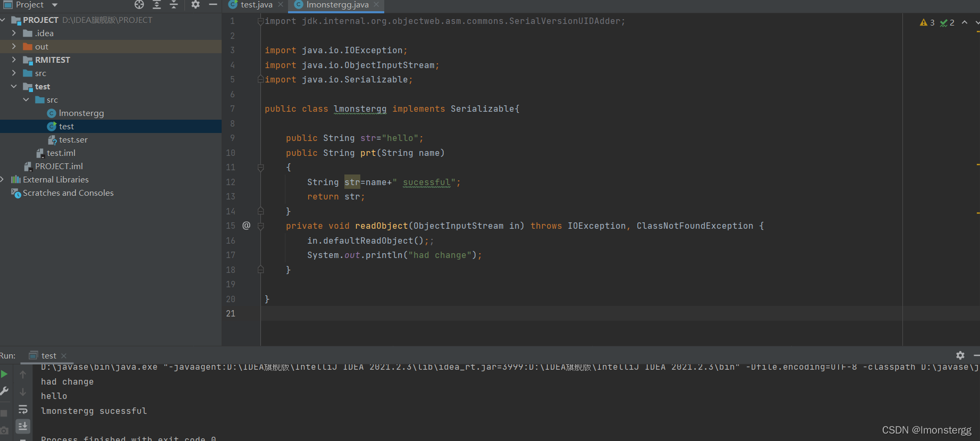This screenshot has width=980, height=441.
Task: Click line number 21 in the gutter
Action: pyautogui.click(x=231, y=313)
